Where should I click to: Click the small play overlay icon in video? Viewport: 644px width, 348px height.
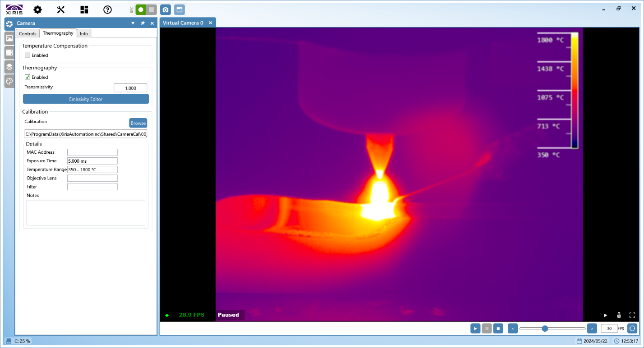point(606,315)
